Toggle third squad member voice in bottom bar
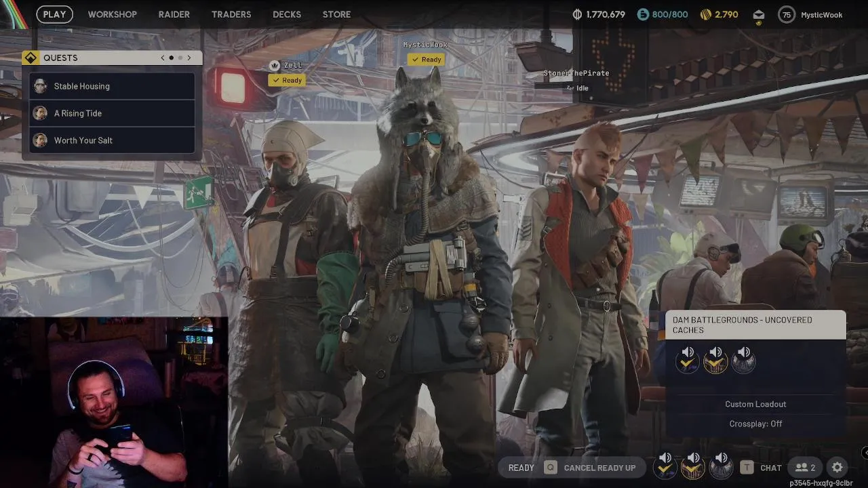This screenshot has height=488, width=868. 721,466
